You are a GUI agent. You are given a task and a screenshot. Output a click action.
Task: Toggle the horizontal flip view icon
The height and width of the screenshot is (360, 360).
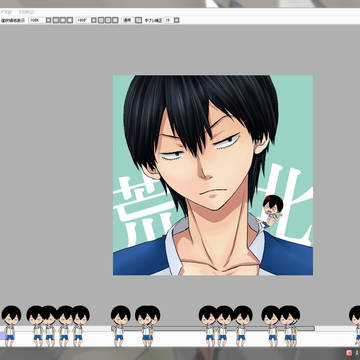point(138,20)
